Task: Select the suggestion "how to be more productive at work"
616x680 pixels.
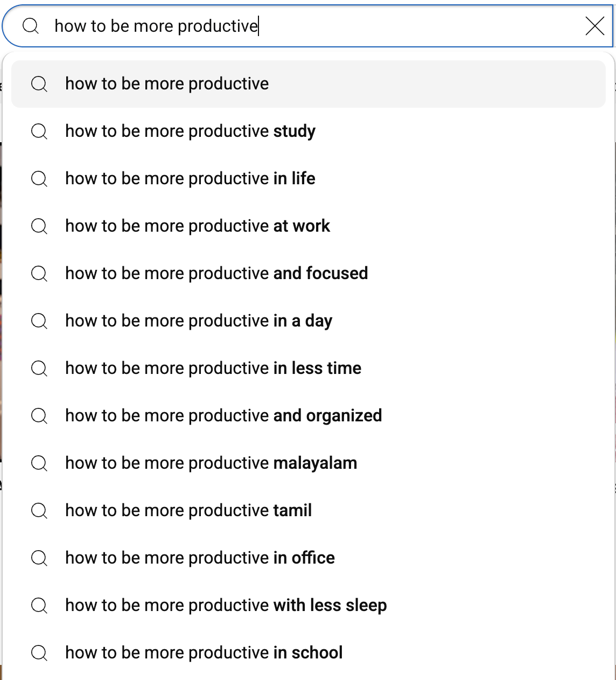Action: coord(197,226)
